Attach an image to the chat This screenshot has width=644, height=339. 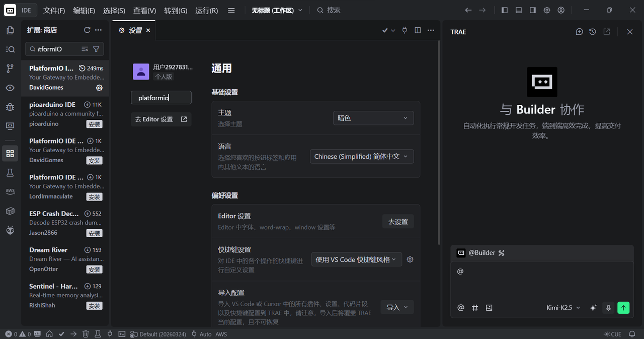point(489,308)
